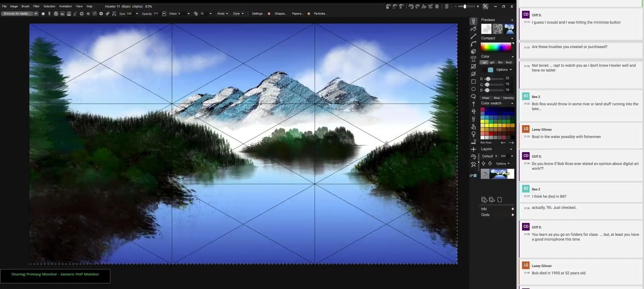Open the Image menu
This screenshot has height=289, width=644.
click(x=14, y=6)
